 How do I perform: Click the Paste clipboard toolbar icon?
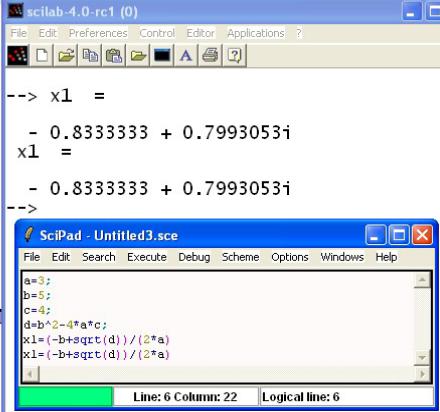pyautogui.click(x=114, y=55)
